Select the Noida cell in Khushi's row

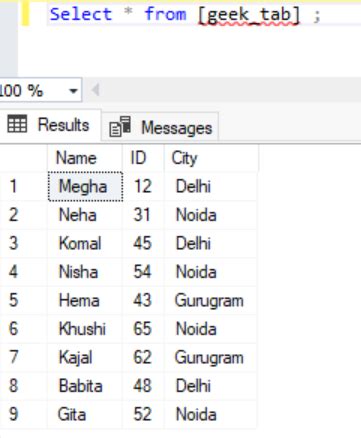point(210,329)
